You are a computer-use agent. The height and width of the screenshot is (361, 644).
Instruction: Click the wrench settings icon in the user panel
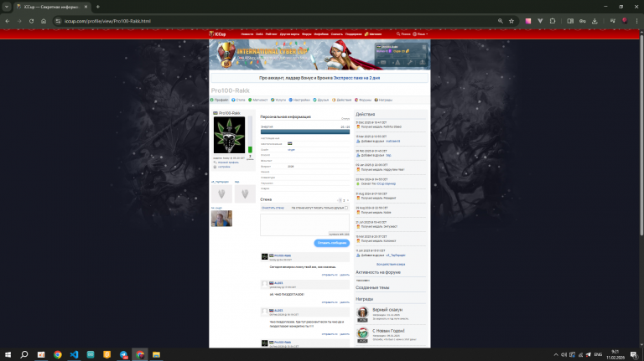[410, 62]
